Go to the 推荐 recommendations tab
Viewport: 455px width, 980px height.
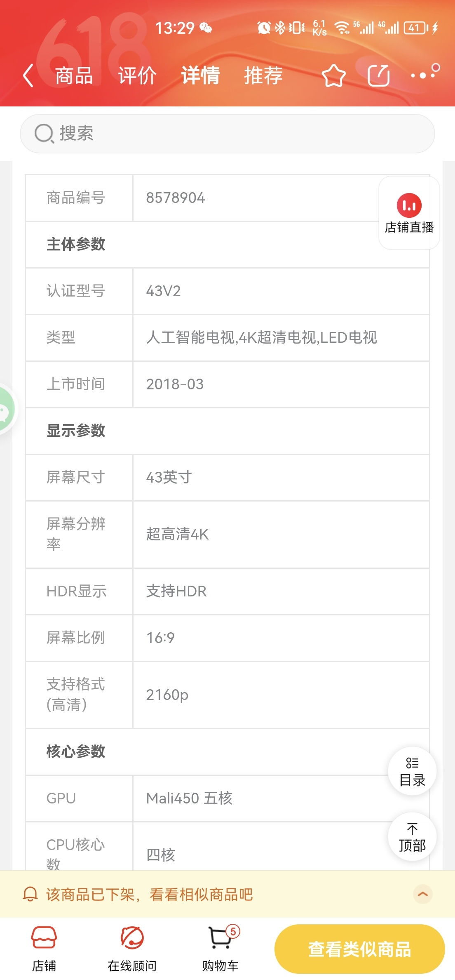pyautogui.click(x=263, y=76)
